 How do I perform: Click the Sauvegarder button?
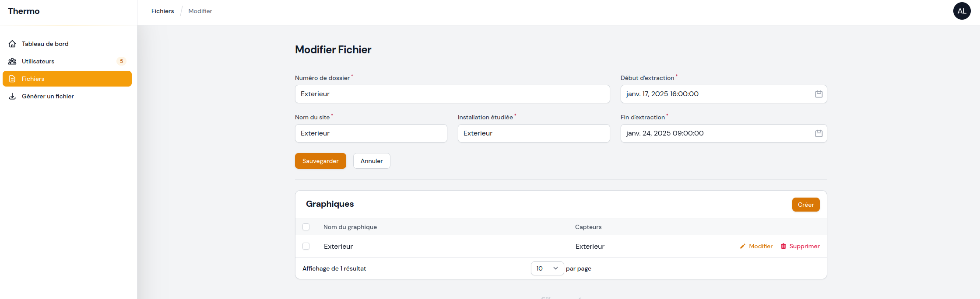click(x=320, y=161)
